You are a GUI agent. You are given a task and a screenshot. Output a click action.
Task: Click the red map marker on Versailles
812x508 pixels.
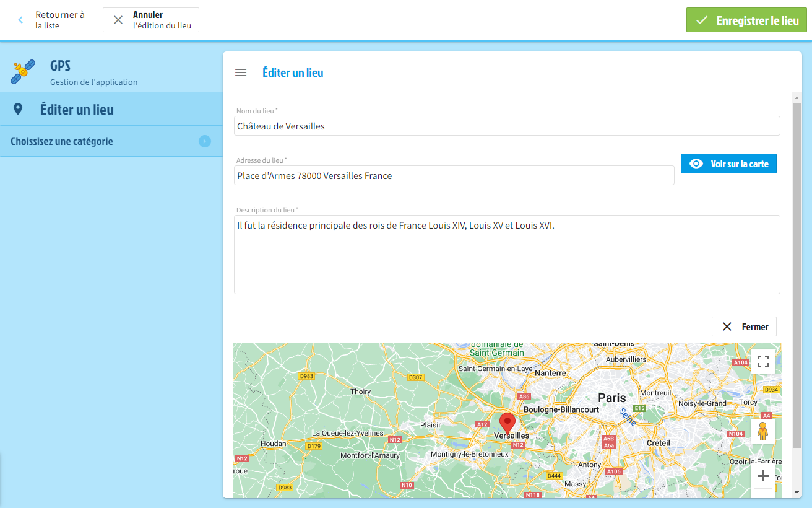[x=507, y=423]
